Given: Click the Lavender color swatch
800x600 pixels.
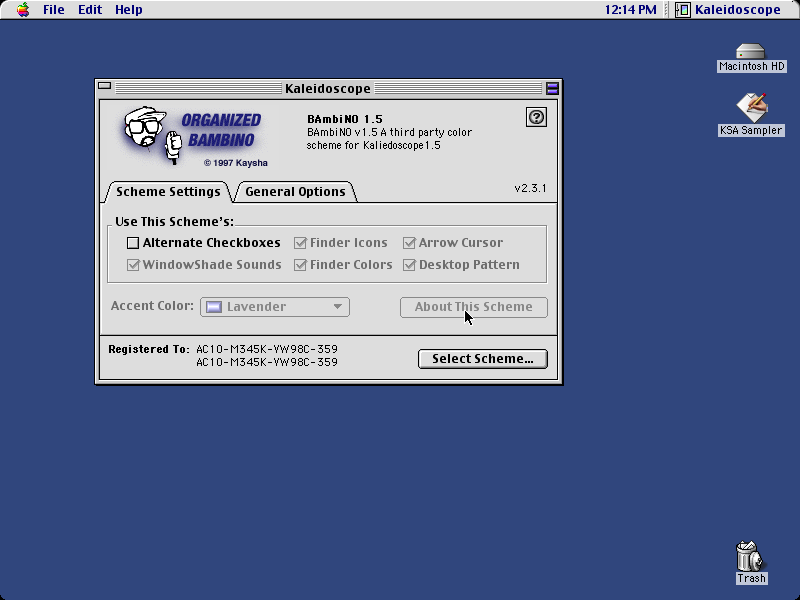Looking at the screenshot, I should pos(214,307).
